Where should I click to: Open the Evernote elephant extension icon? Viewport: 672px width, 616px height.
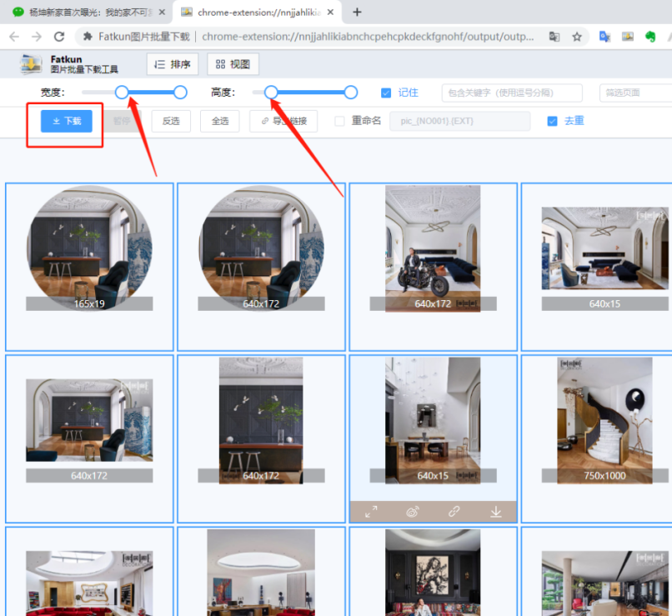650,37
